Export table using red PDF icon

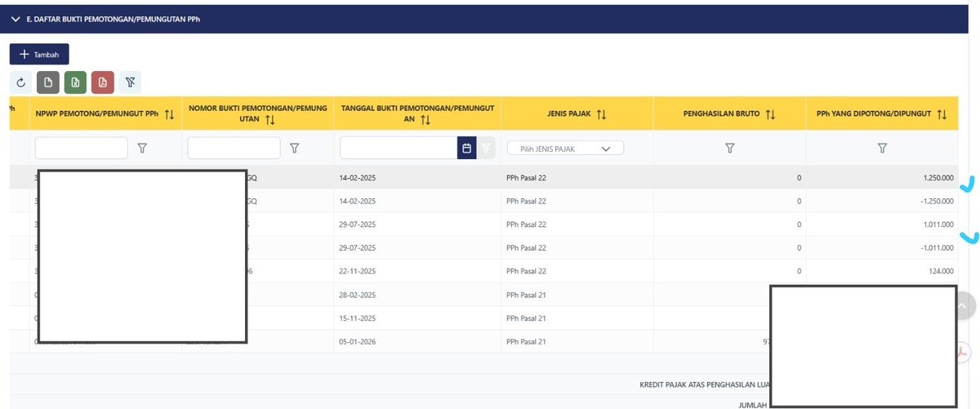point(102,82)
